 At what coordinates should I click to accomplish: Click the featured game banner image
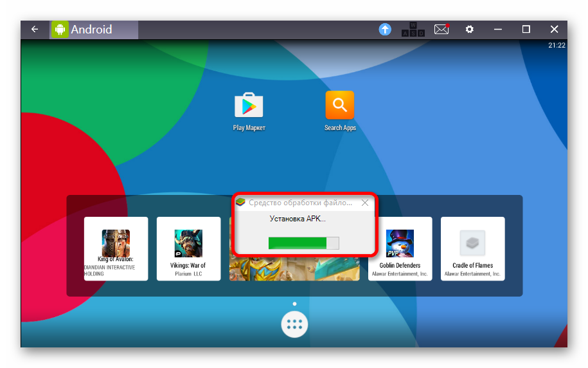[294, 268]
